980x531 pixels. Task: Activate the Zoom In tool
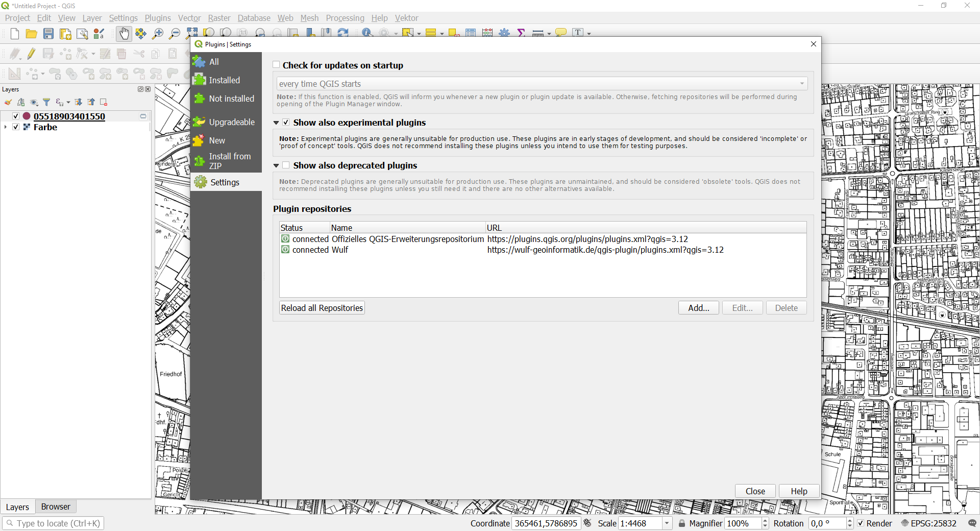(158, 34)
